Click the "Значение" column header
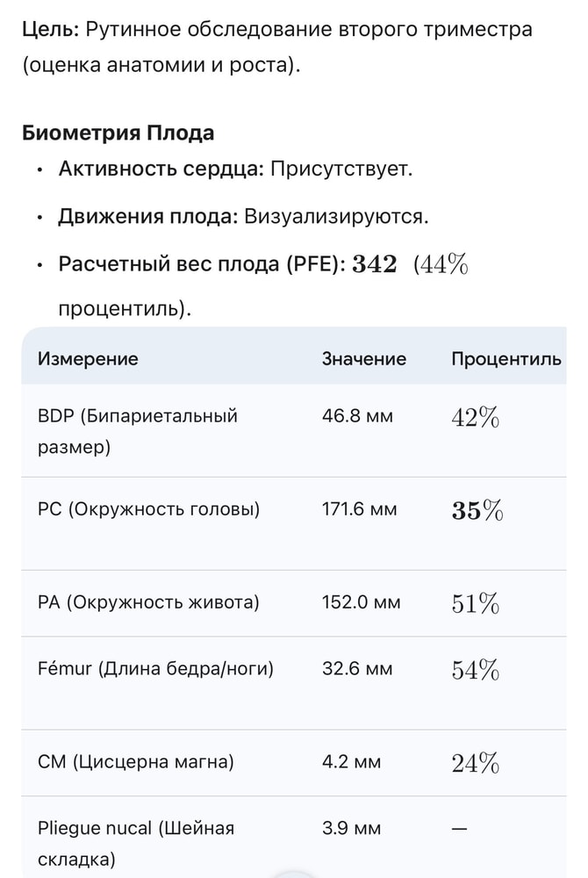This screenshot has width=588, height=878. click(364, 359)
